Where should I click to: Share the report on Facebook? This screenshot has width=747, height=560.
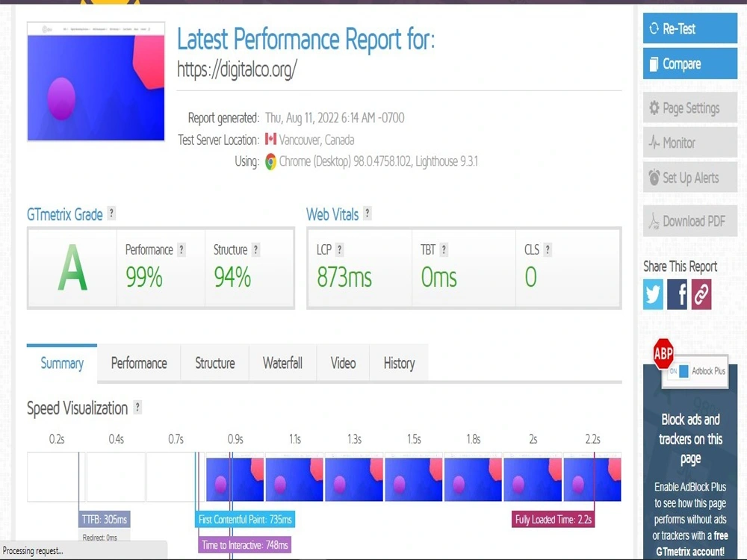tap(677, 295)
